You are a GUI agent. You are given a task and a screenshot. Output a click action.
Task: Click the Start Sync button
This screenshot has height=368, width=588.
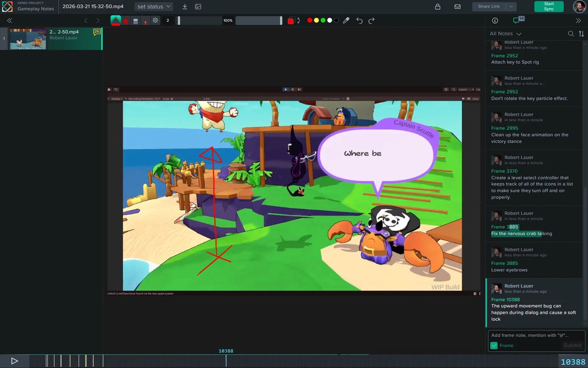[549, 6]
